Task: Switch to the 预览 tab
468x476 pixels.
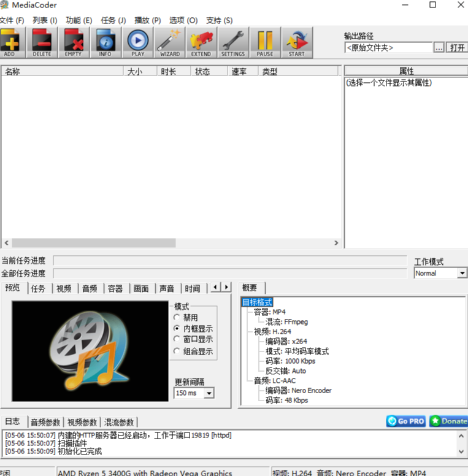Action: [x=13, y=288]
